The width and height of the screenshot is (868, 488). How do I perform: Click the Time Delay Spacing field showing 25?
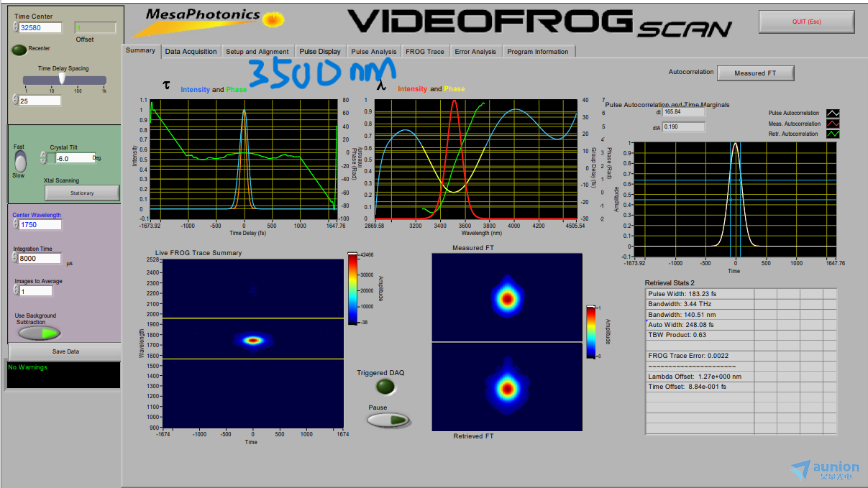coord(41,101)
